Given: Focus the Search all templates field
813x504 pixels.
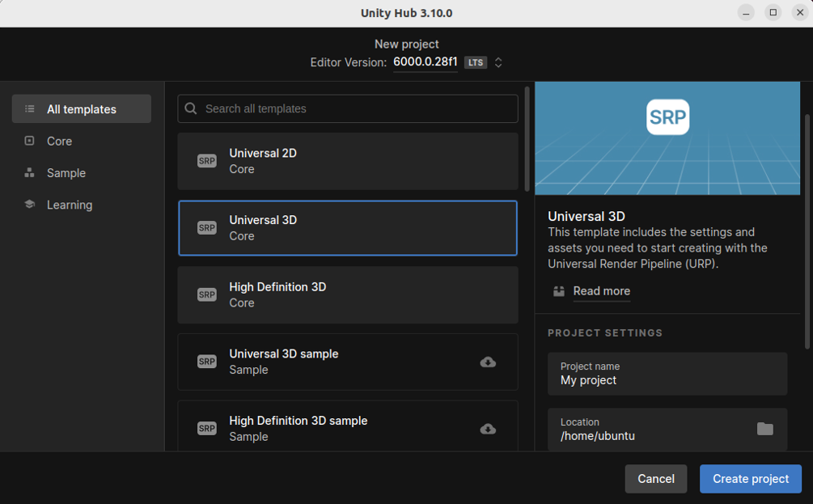Looking at the screenshot, I should [356, 108].
